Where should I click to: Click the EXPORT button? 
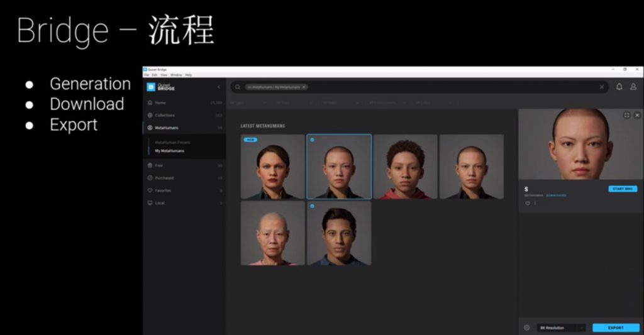click(616, 327)
